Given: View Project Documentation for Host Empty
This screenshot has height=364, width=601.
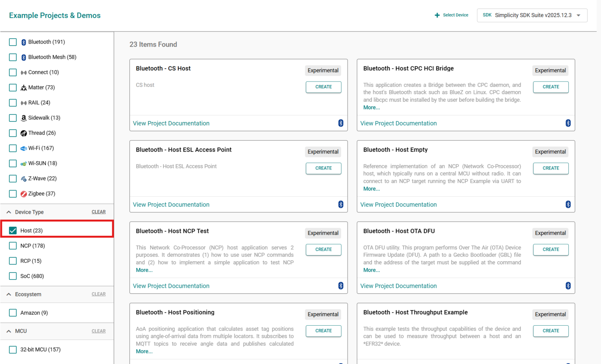Looking at the screenshot, I should pos(398,205).
